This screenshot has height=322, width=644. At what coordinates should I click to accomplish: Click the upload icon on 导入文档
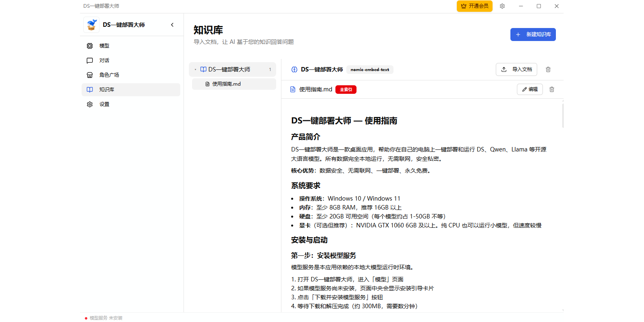point(504,69)
